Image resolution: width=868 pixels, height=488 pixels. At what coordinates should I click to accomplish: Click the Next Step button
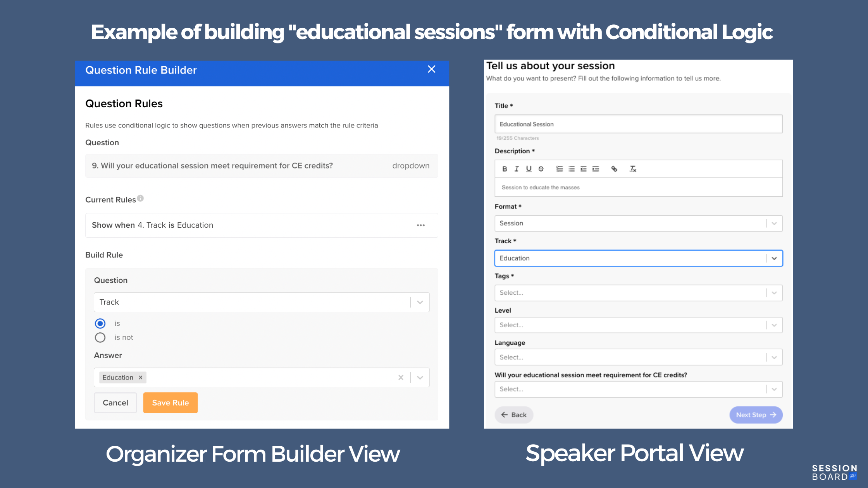756,414
